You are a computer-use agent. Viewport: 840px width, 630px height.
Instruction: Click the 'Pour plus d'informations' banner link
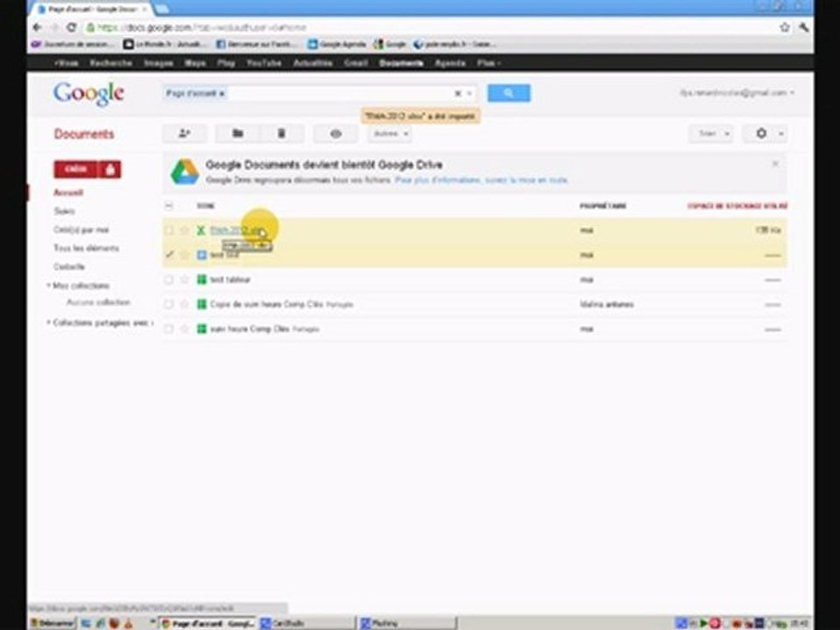(x=481, y=180)
